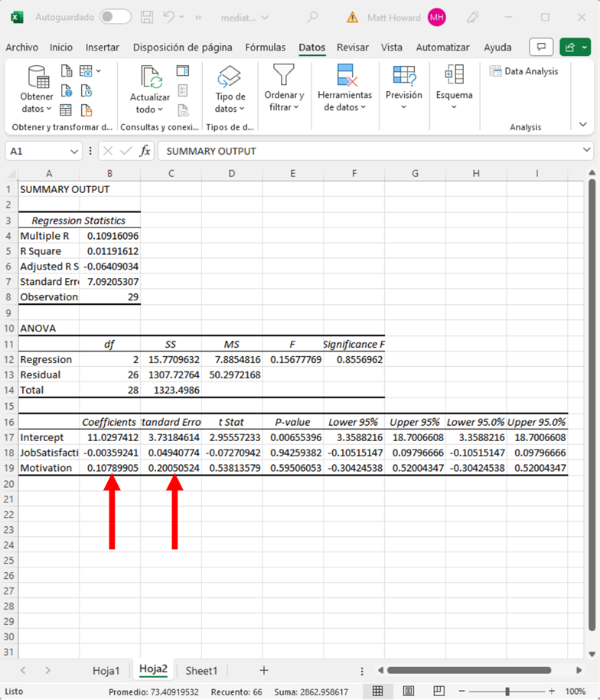600x700 pixels.
Task: Switch to the Hoja1 sheet tab
Action: coord(106,670)
